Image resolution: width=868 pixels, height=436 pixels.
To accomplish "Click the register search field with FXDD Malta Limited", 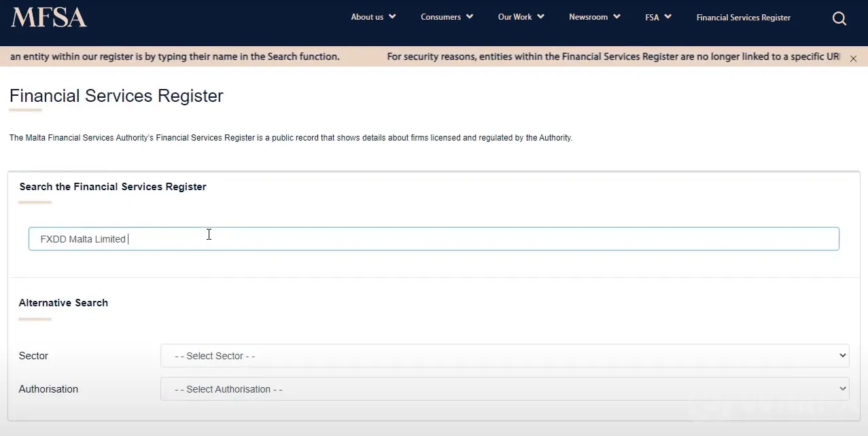I will (434, 238).
